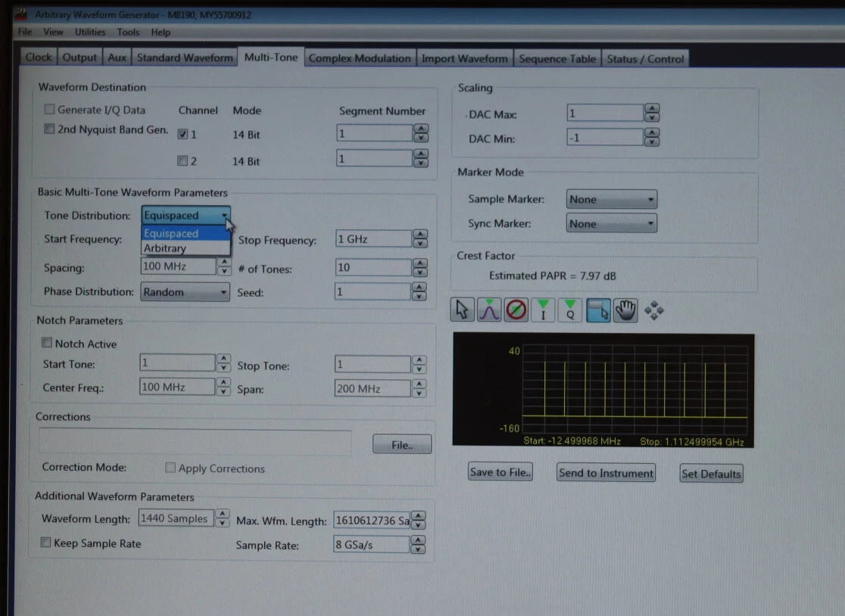Screen dimensions: 845x616
Task: Switch to the Standard Waveform tab
Action: click(x=185, y=58)
